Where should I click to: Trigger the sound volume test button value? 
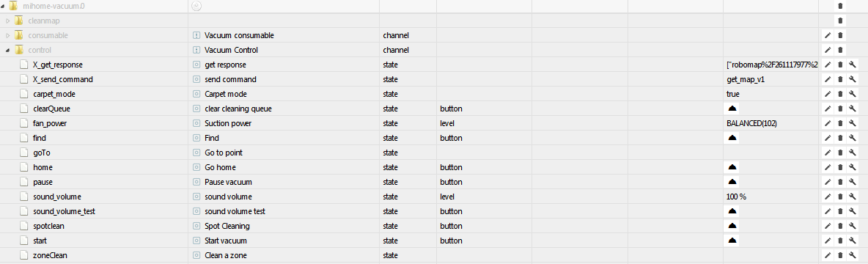coord(732,211)
